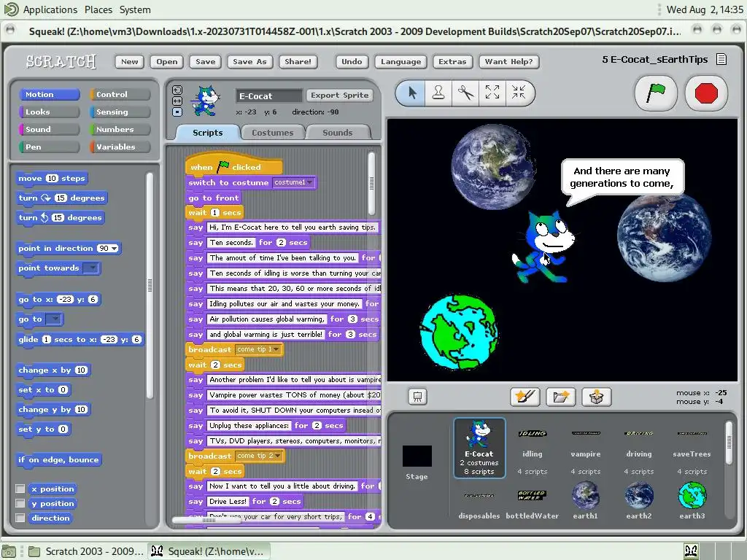Switch to the Scripts tab
This screenshot has height=560, width=747.
click(207, 133)
